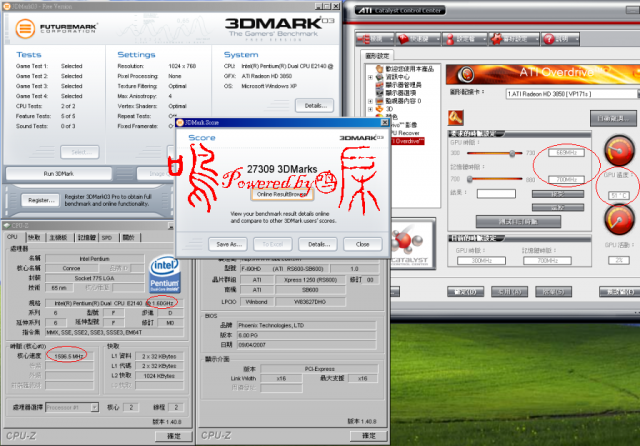Open Profiles toolbar button with person icon
Screen dimensions: 640x446
point(465,39)
